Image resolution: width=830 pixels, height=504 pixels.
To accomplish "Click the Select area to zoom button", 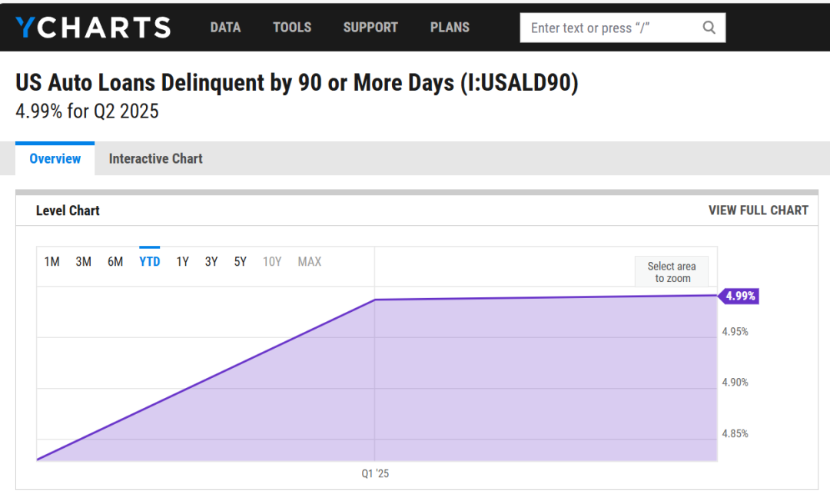I will [x=672, y=272].
